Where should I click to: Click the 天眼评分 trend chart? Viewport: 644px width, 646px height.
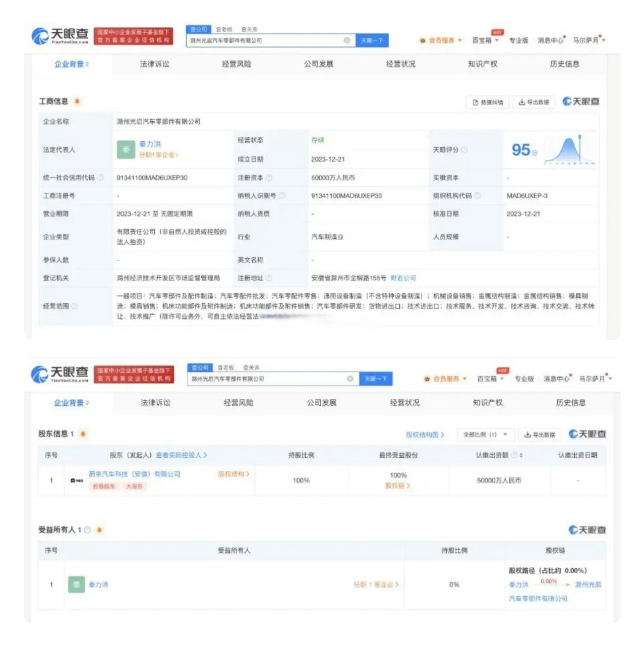coord(570,149)
